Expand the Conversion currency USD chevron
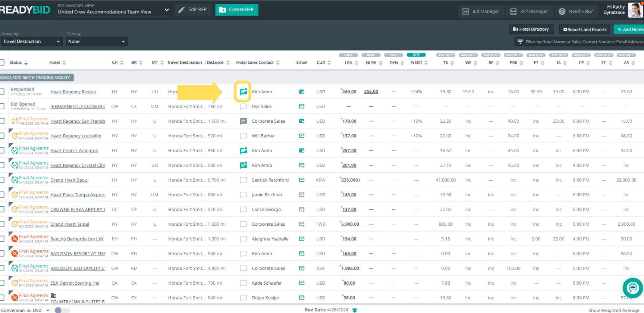This screenshot has width=644, height=313. pyautogui.click(x=48, y=310)
